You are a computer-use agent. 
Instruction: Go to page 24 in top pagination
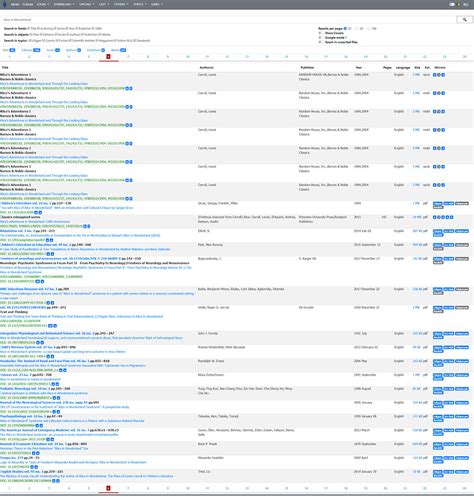pyautogui.click(x=464, y=57)
